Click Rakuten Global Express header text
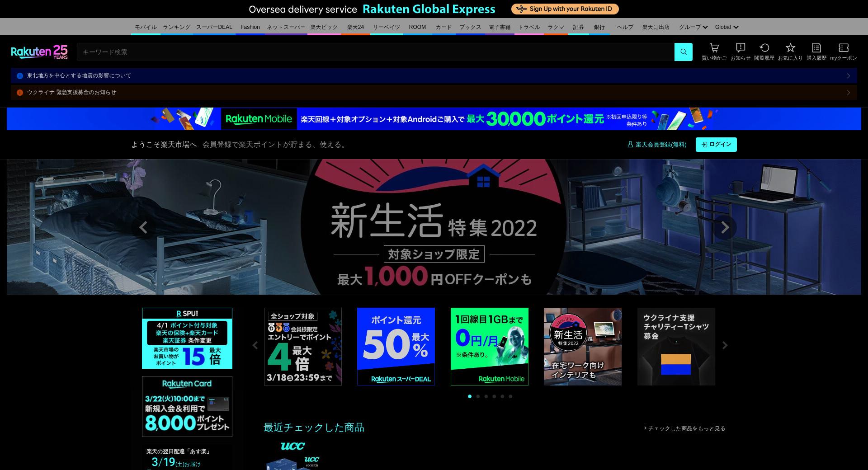This screenshot has width=868, height=470. 429,9
